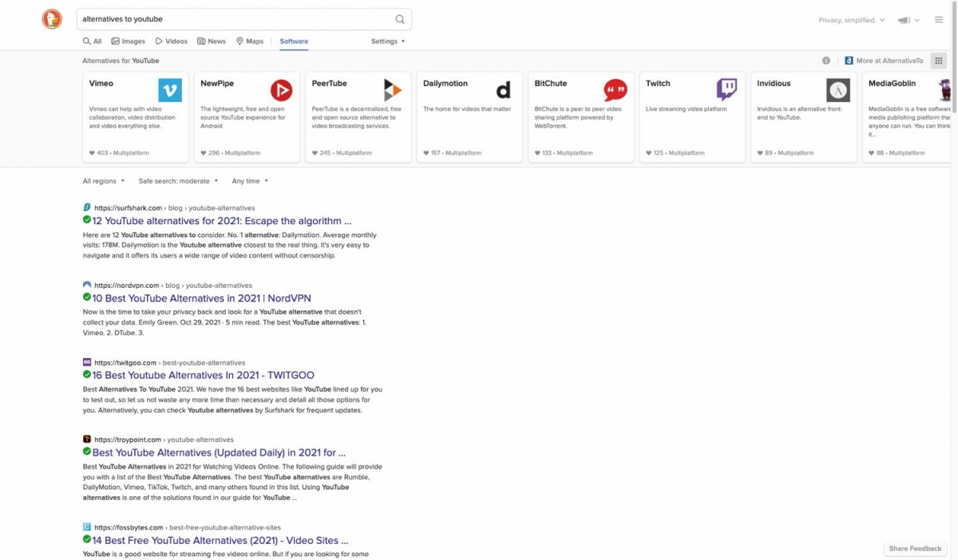Click the Share Feedback button

(x=915, y=549)
